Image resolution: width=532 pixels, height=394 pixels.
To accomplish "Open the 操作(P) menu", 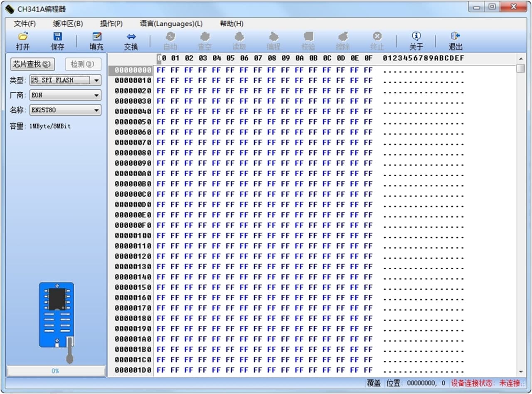I will 111,24.
